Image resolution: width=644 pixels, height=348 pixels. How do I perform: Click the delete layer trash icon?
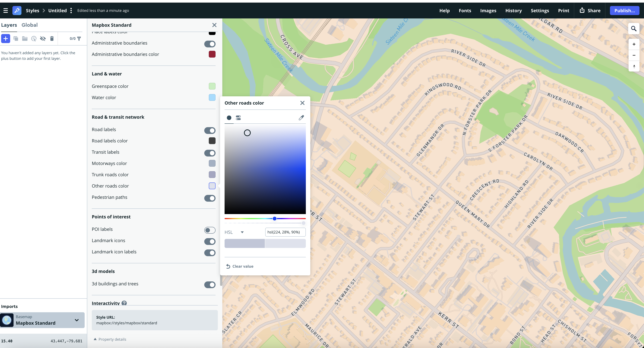[x=52, y=39]
